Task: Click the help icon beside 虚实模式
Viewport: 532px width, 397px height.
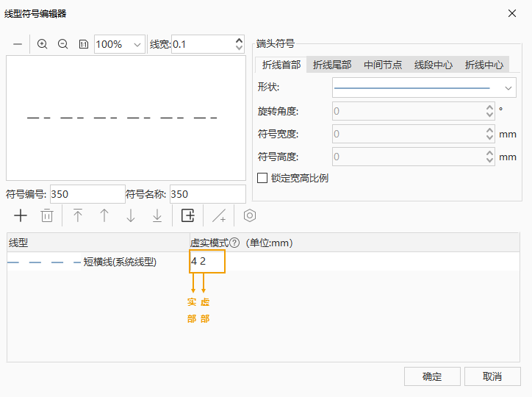Action: point(234,243)
